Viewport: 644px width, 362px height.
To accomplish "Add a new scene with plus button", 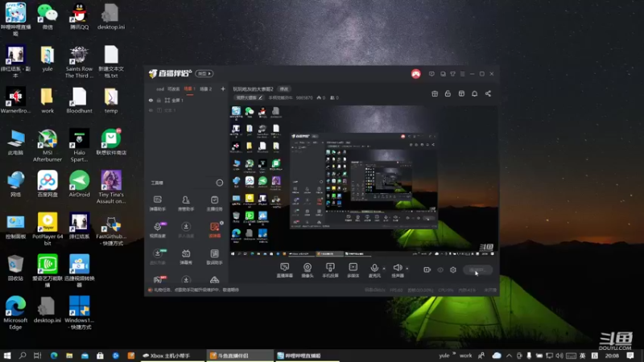I will [223, 88].
